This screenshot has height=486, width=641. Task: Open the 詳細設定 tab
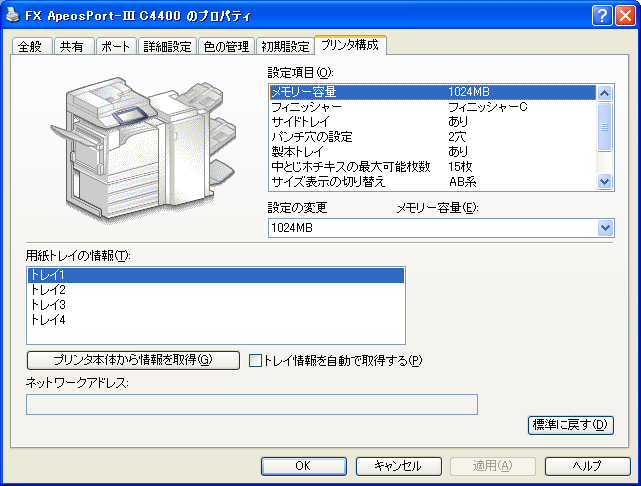coord(168,46)
